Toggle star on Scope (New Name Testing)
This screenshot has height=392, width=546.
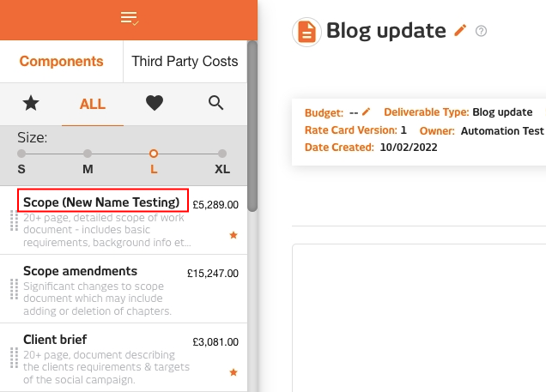coord(234,235)
